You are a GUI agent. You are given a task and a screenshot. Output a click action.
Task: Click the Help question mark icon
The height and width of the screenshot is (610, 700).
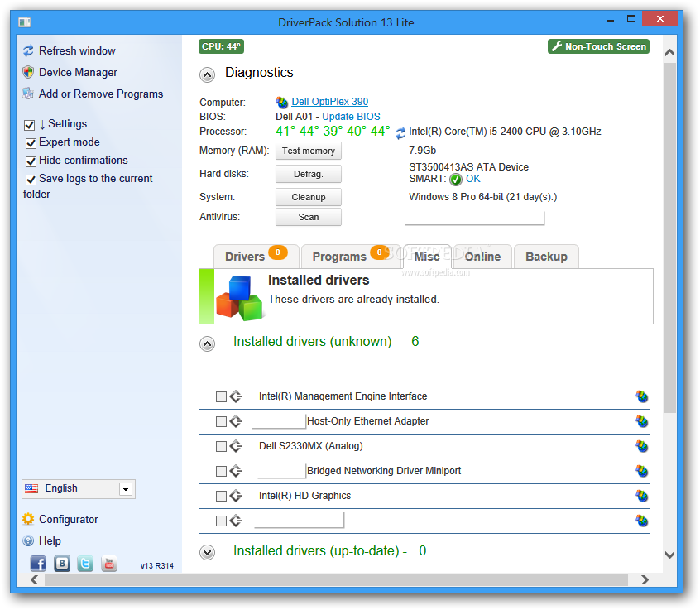[x=28, y=540]
